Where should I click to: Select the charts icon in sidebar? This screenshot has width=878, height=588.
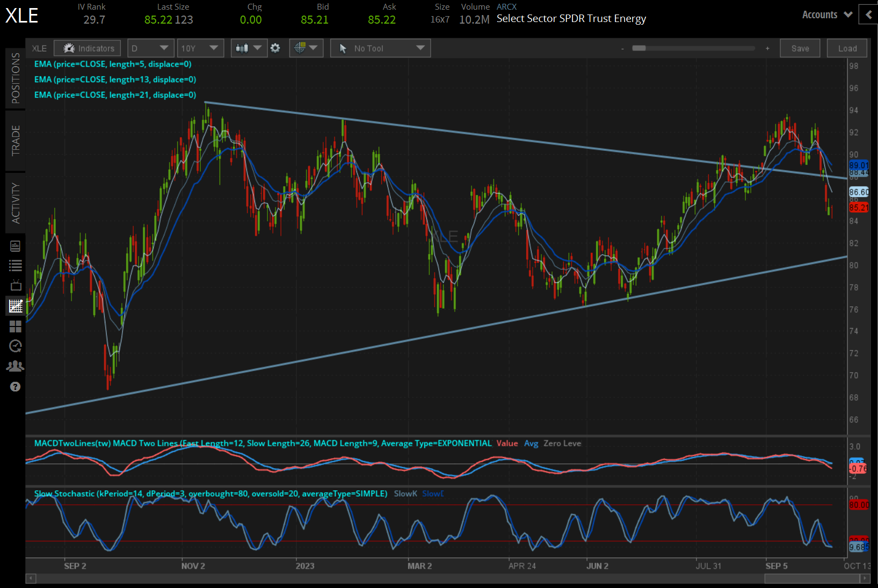(x=15, y=306)
